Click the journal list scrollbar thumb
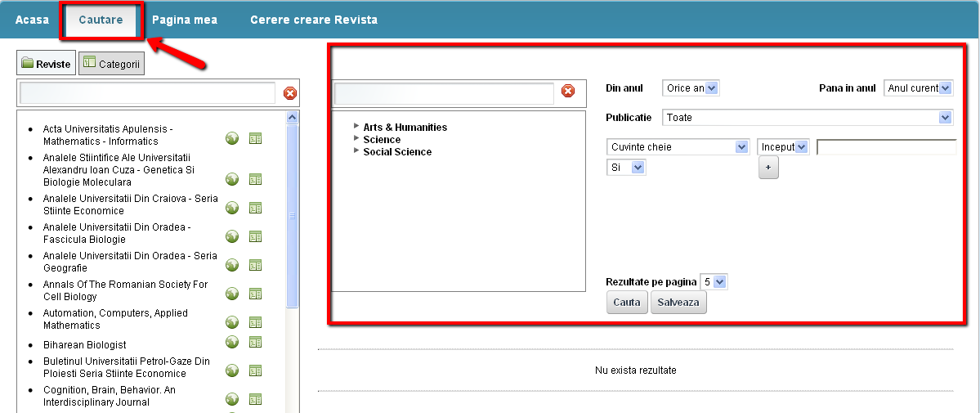This screenshot has width=980, height=413. 292,216
